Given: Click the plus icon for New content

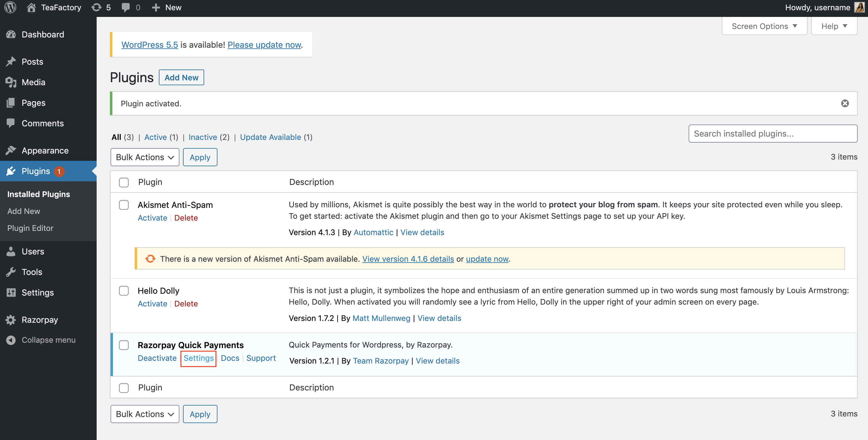Looking at the screenshot, I should [x=155, y=8].
